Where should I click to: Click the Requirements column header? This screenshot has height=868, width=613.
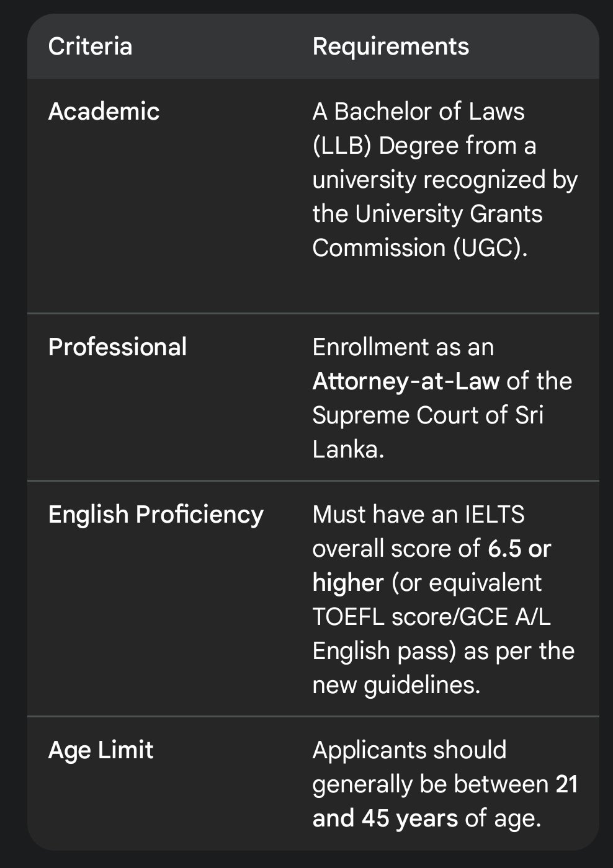[x=390, y=46]
